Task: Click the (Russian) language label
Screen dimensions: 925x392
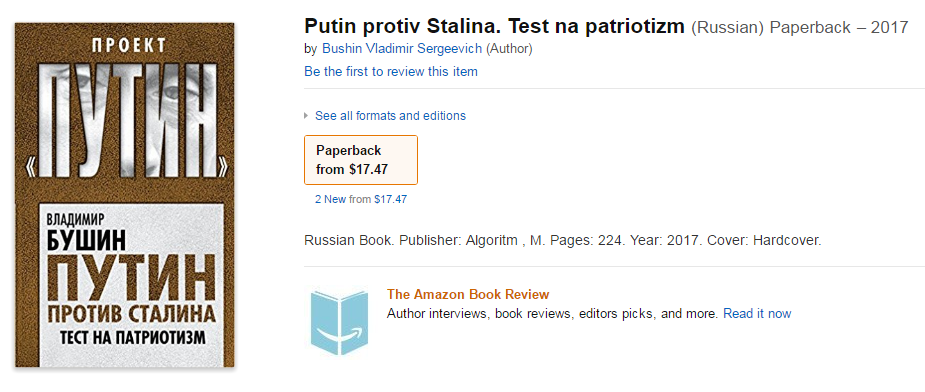Action: click(728, 27)
